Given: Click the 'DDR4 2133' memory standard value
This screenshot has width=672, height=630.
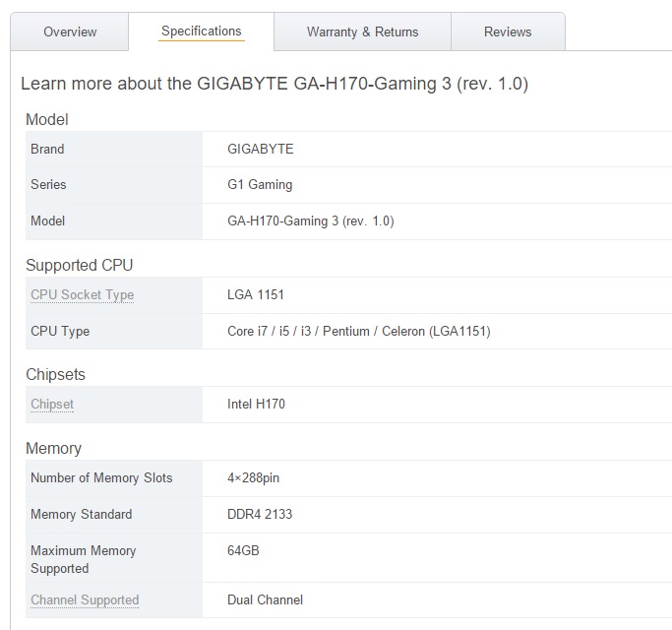Looking at the screenshot, I should tap(260, 514).
